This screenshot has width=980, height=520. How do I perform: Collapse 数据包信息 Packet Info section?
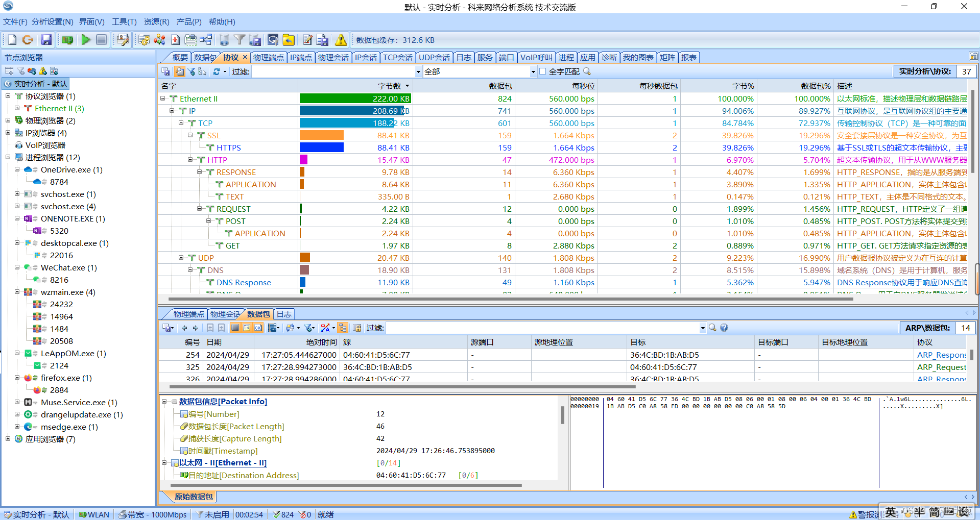pyautogui.click(x=164, y=402)
